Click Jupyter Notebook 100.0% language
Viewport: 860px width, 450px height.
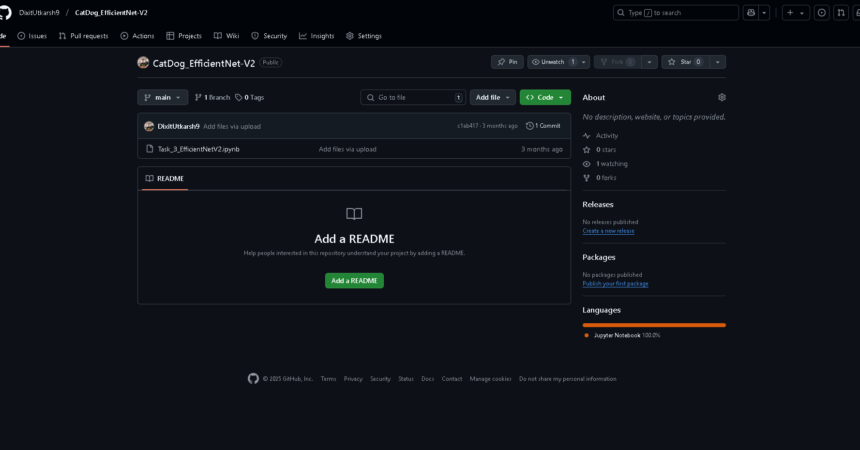(x=623, y=335)
